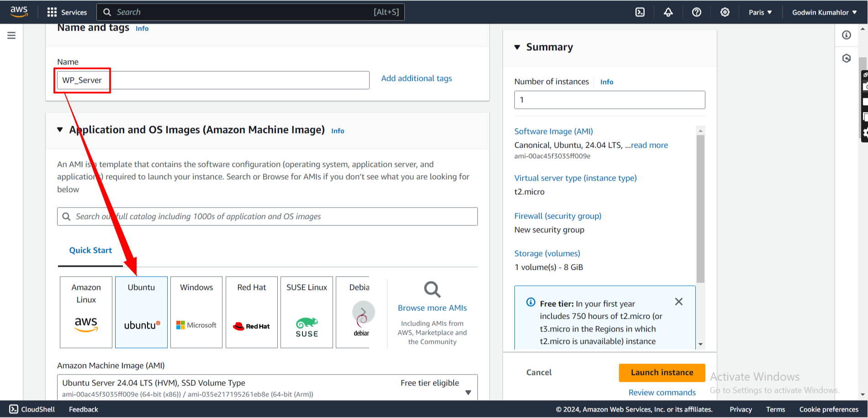Click the Summary scrollbar down arrow
This screenshot has height=418, width=868.
click(x=701, y=344)
